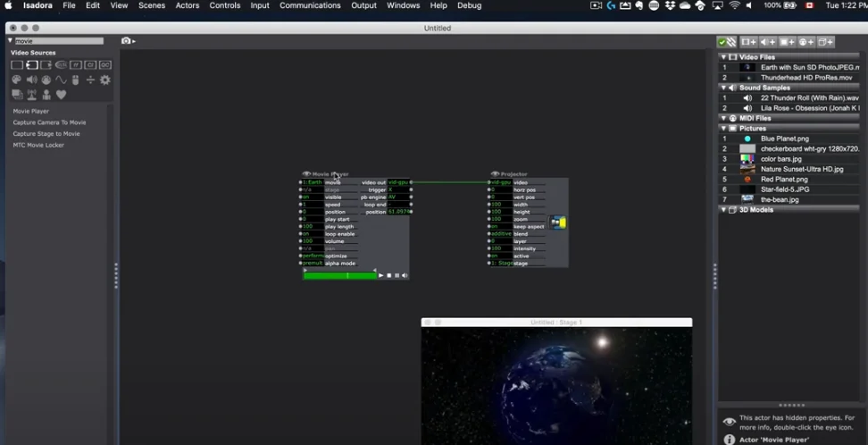This screenshot has width=868, height=445.
Task: Toggle the loop enable value
Action: tap(313, 234)
